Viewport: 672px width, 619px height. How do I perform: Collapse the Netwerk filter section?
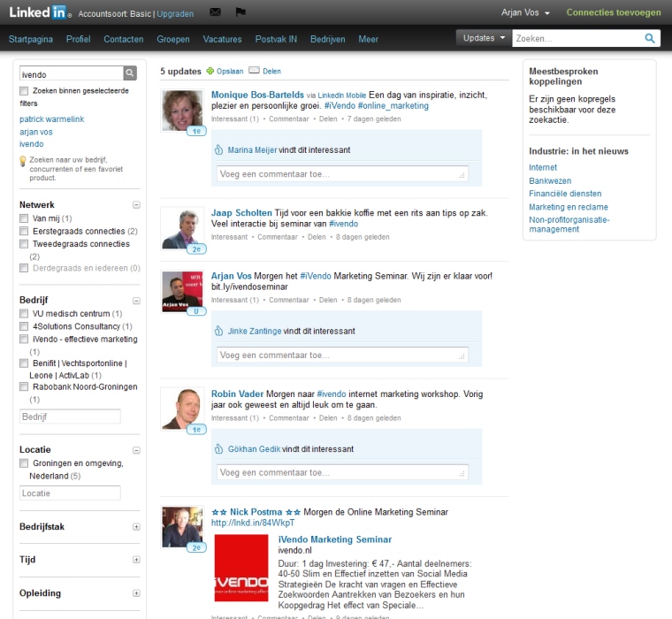click(136, 205)
